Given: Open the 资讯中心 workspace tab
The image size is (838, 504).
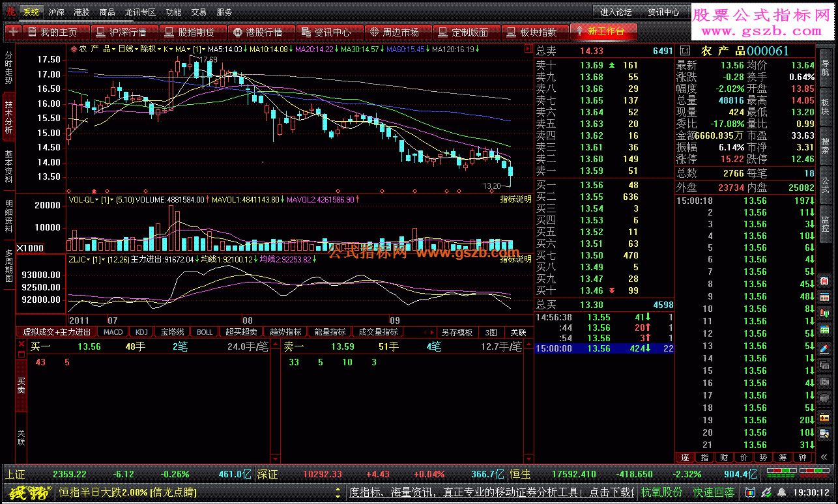Looking at the screenshot, I should click(330, 31).
